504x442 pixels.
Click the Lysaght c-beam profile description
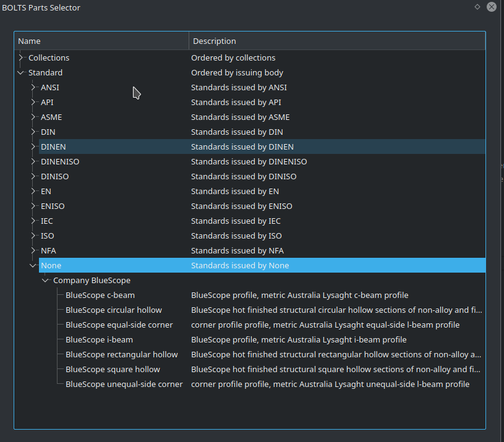coord(299,295)
